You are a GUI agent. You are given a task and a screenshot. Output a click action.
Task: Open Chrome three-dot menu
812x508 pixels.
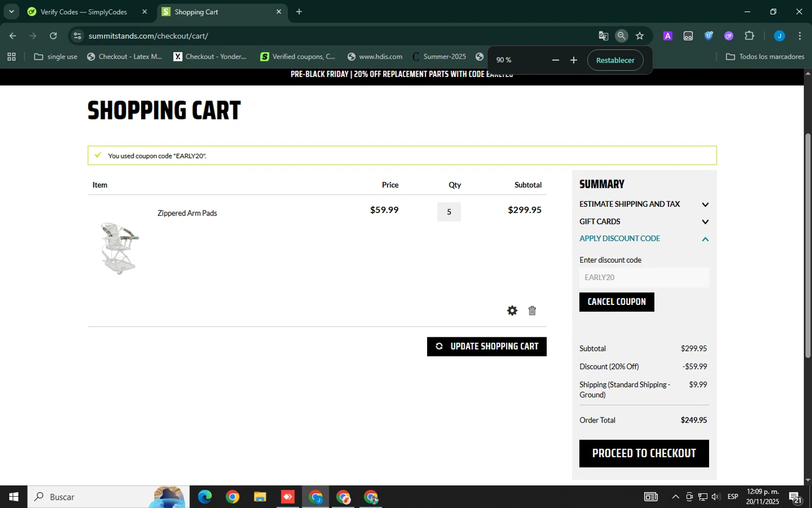point(800,36)
